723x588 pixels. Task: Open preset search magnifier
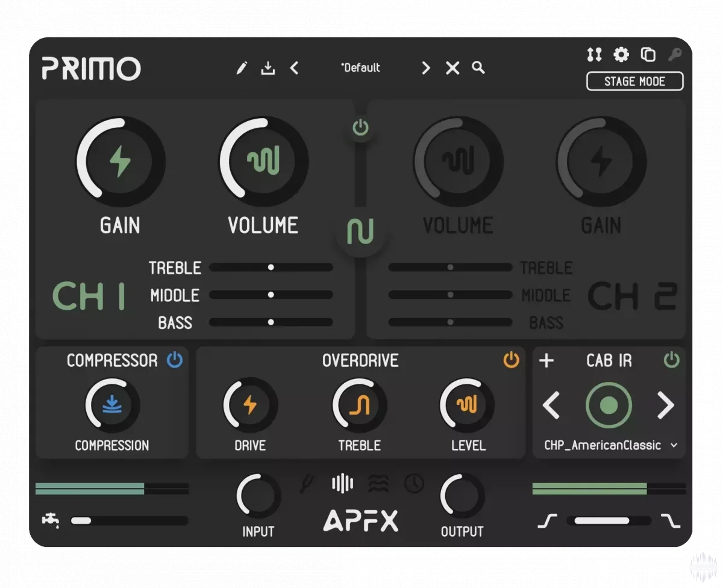pyautogui.click(x=478, y=67)
